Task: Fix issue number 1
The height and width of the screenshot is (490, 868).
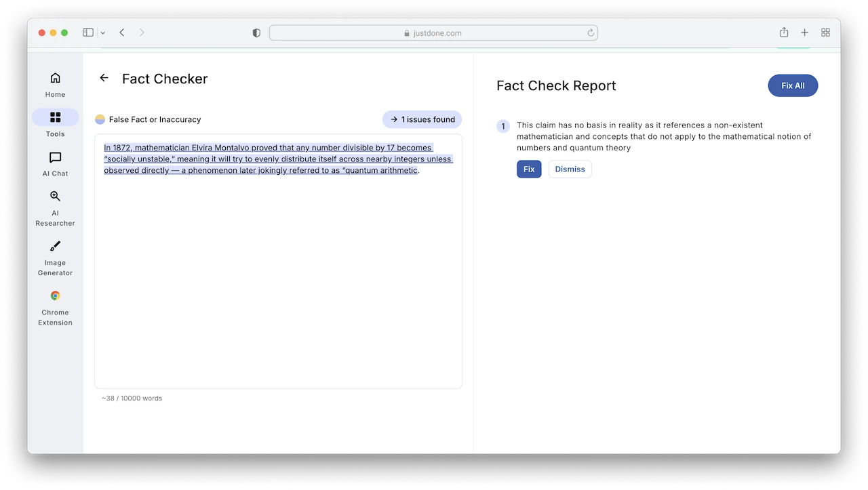Action: 529,169
